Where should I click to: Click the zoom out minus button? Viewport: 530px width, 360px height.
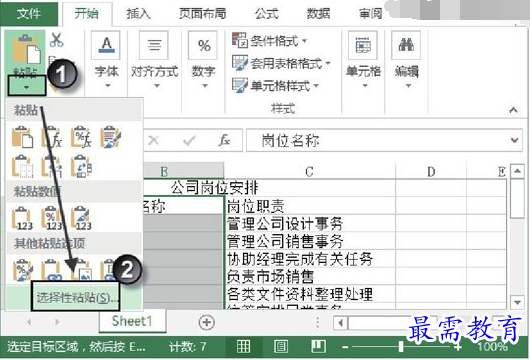point(345,347)
